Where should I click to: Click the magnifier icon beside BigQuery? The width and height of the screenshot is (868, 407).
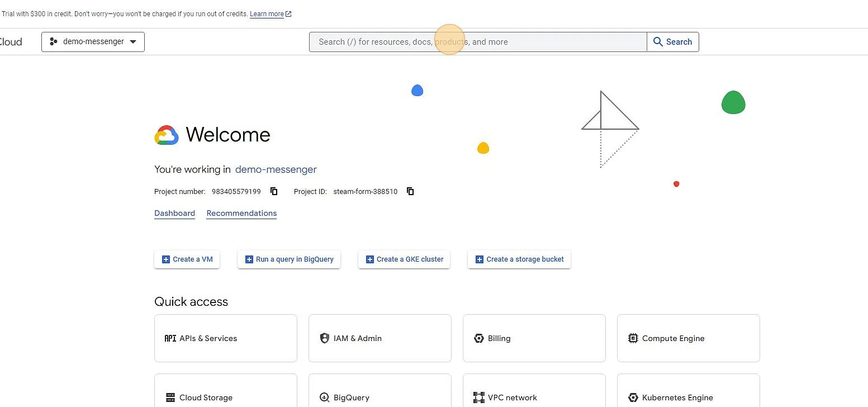324,397
